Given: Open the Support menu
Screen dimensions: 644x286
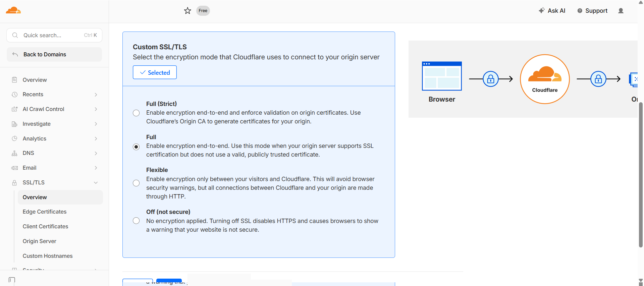Looking at the screenshot, I should [592, 11].
